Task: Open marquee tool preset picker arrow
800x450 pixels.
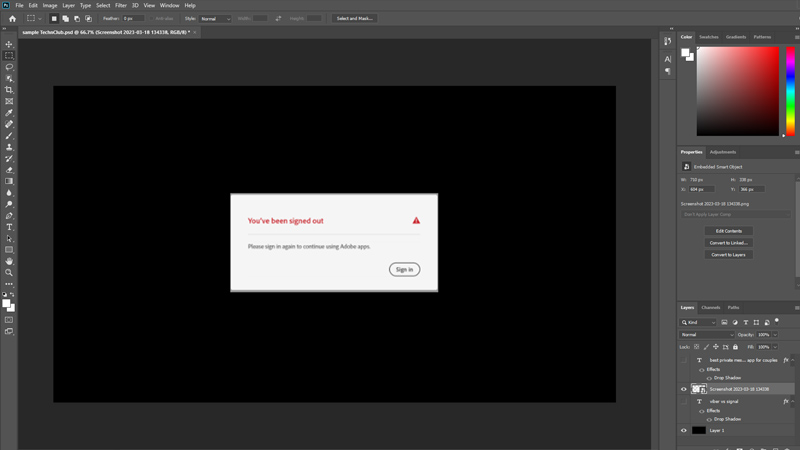Action: click(x=40, y=18)
